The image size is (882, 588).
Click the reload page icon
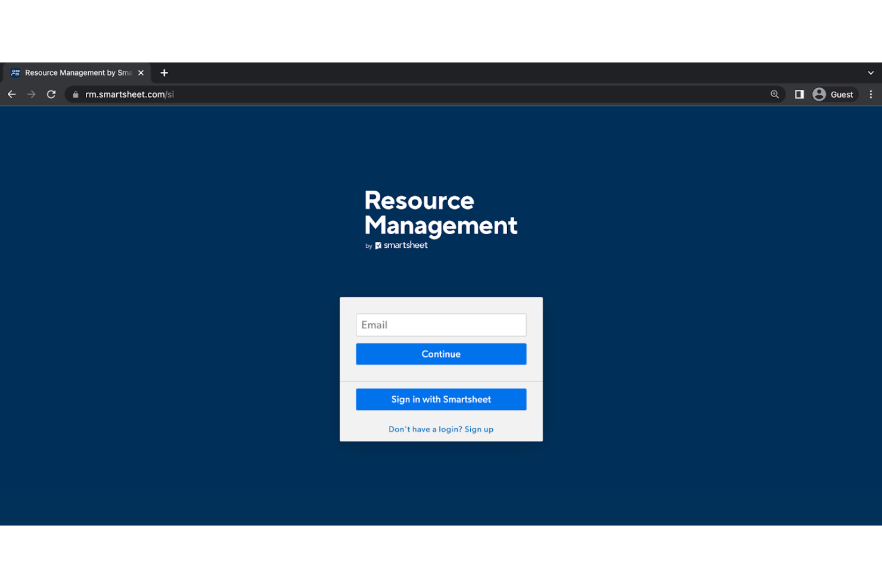[51, 94]
